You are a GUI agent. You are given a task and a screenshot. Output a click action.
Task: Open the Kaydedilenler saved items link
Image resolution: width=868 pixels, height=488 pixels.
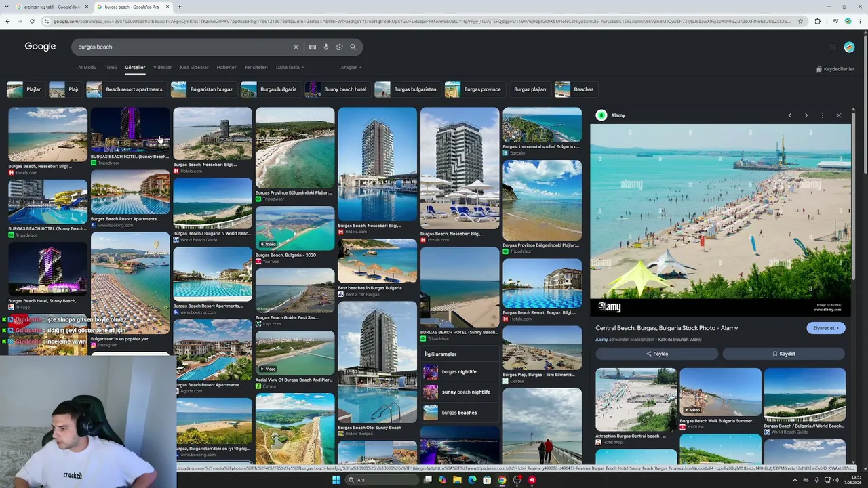pos(835,69)
